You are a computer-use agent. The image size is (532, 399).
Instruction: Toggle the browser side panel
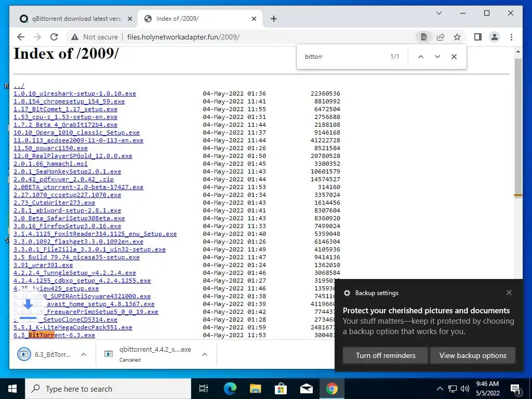coord(478,37)
